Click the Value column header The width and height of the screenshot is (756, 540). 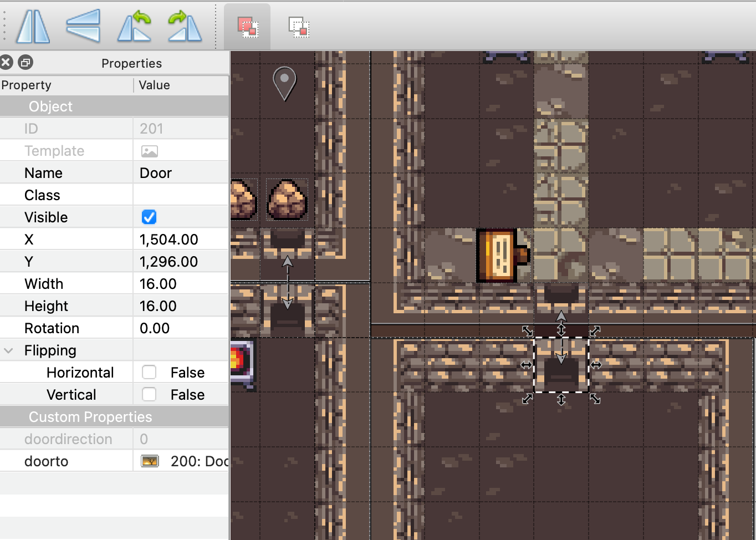point(155,85)
